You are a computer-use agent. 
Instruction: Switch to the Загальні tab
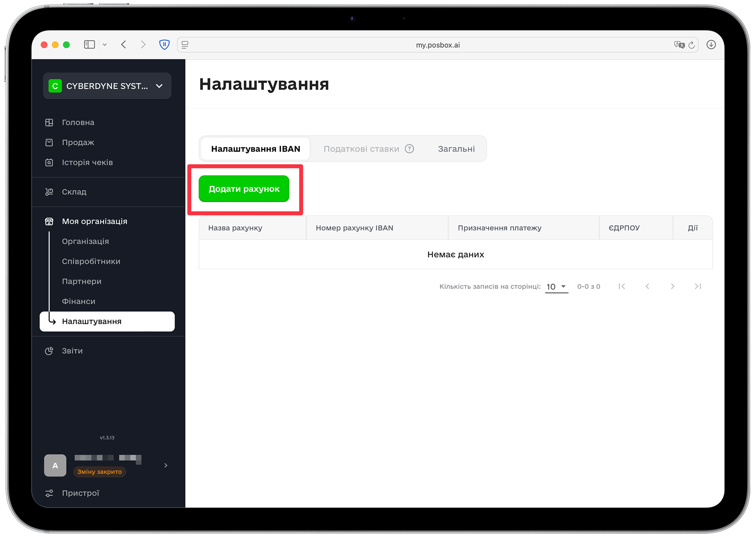(x=456, y=149)
